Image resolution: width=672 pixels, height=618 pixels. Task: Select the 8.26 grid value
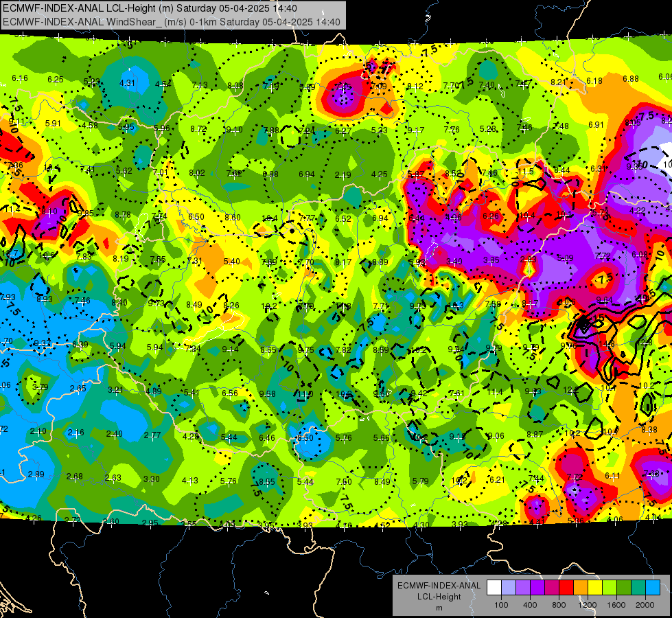231,306
